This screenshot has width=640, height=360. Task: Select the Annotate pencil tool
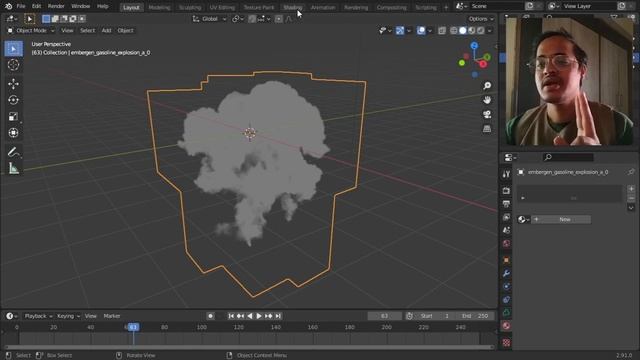click(13, 152)
